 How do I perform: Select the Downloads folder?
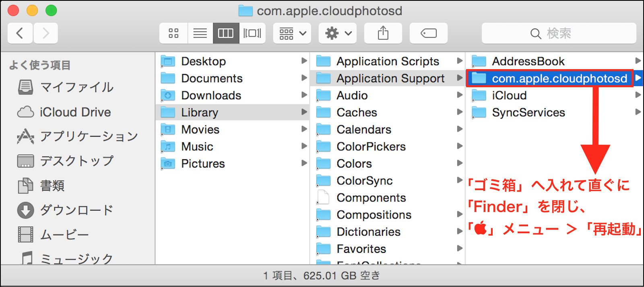(x=232, y=95)
